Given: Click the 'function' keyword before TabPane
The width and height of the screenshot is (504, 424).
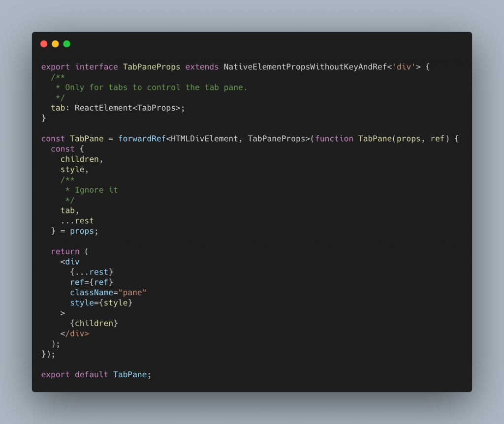Looking at the screenshot, I should [334, 139].
